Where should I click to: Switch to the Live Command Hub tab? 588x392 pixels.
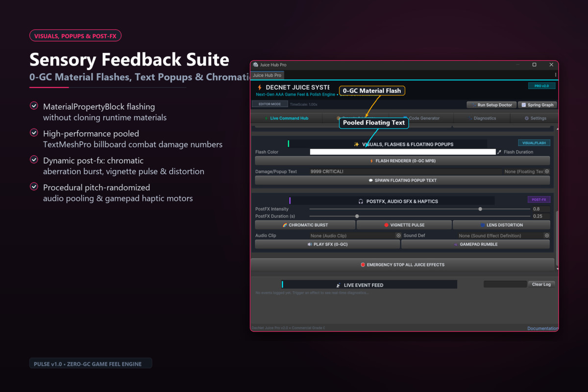(286, 118)
